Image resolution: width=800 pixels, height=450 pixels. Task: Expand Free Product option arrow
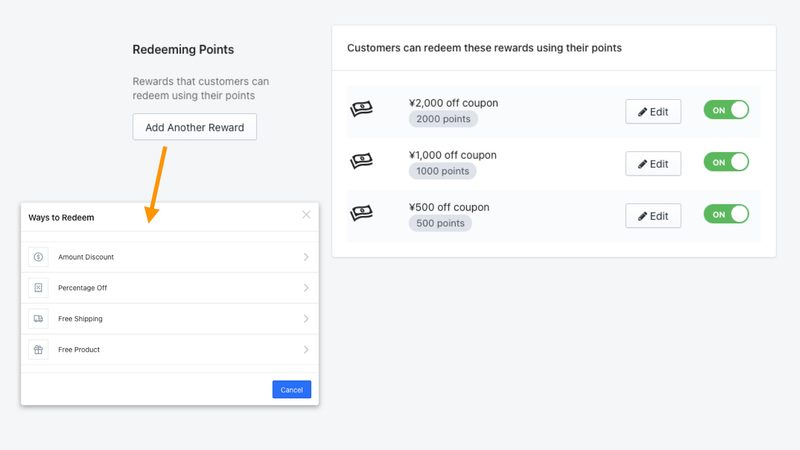[306, 349]
